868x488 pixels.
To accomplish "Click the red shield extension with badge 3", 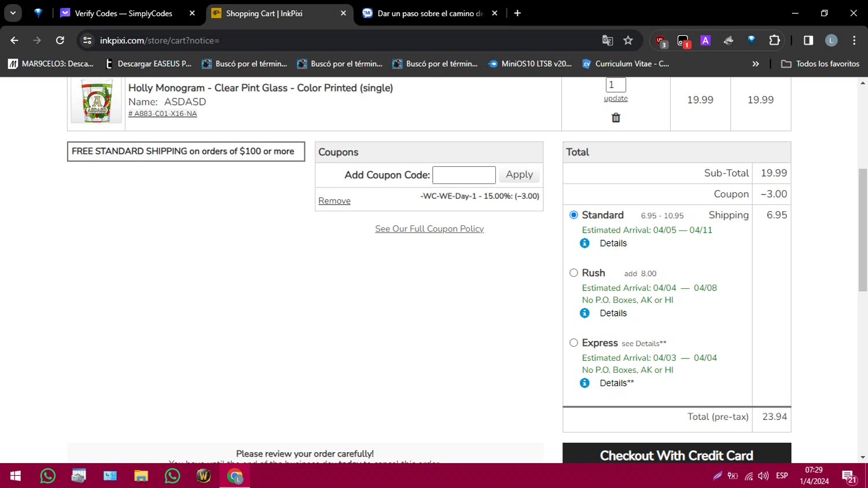I will coord(660,41).
